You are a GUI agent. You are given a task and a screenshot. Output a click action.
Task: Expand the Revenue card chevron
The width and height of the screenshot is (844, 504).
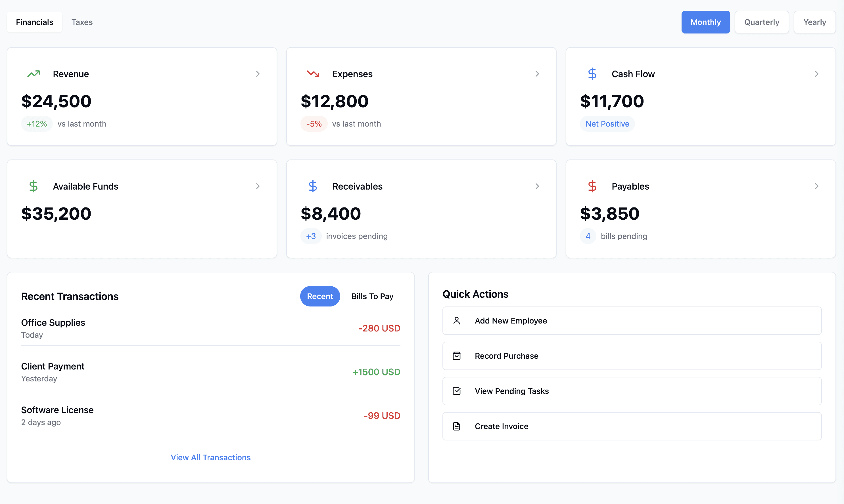coord(258,74)
